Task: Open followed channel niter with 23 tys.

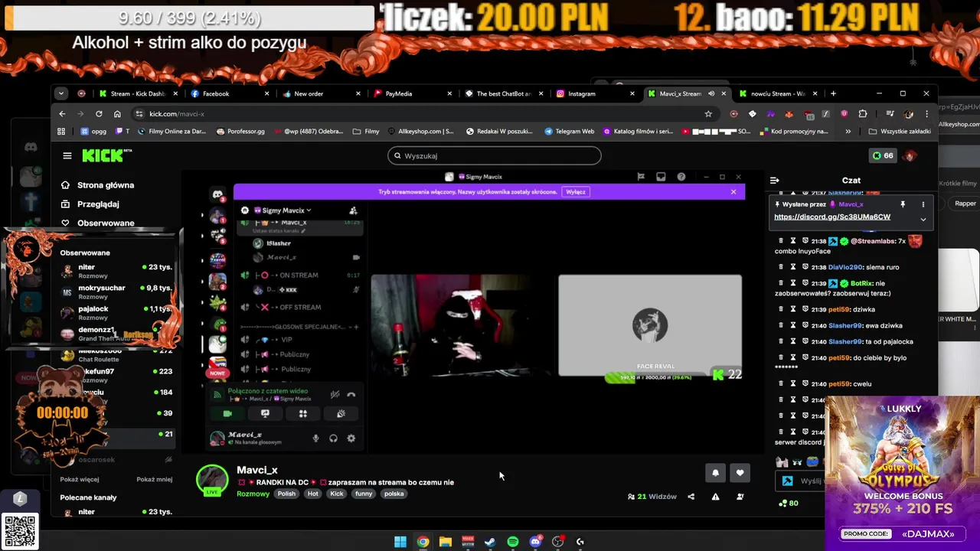Action: (117, 271)
